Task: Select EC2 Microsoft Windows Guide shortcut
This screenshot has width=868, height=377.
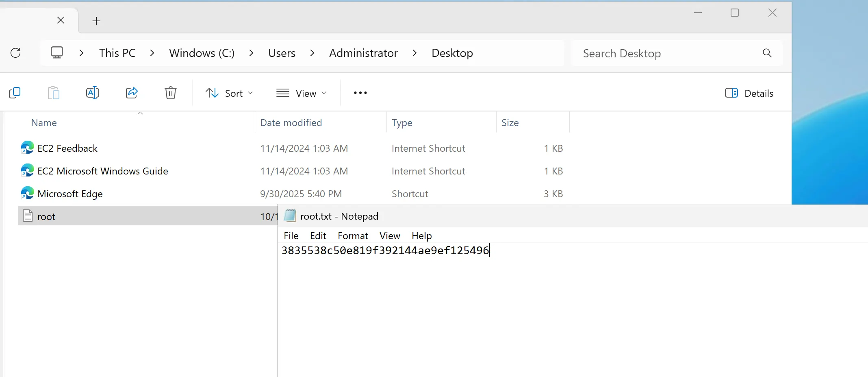Action: click(102, 171)
